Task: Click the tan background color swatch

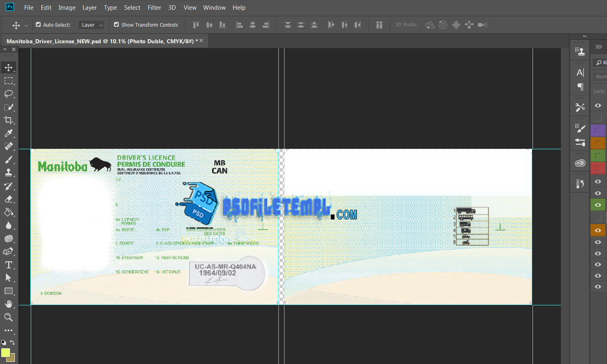Action: 12,358
